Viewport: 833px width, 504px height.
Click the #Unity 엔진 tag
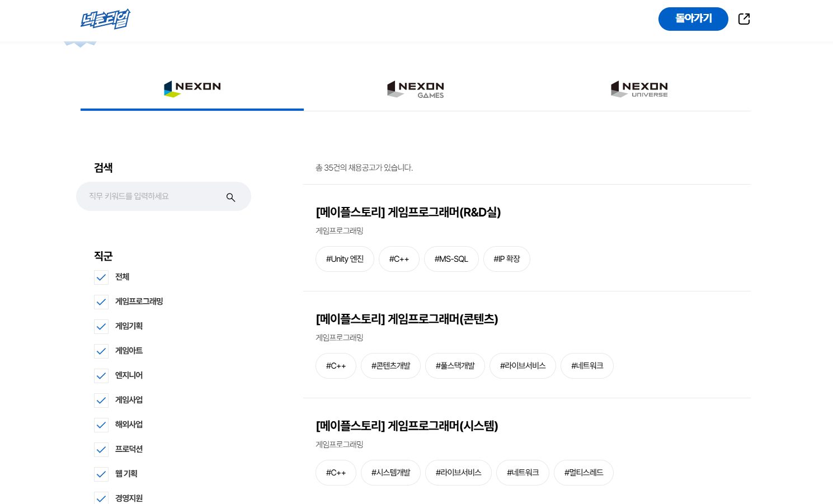tap(345, 259)
